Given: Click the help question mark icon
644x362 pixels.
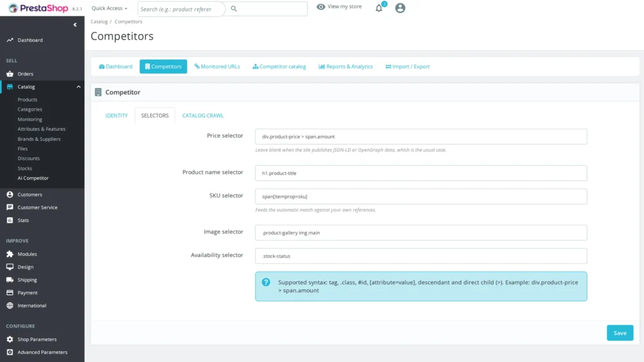Looking at the screenshot, I should tap(266, 282).
